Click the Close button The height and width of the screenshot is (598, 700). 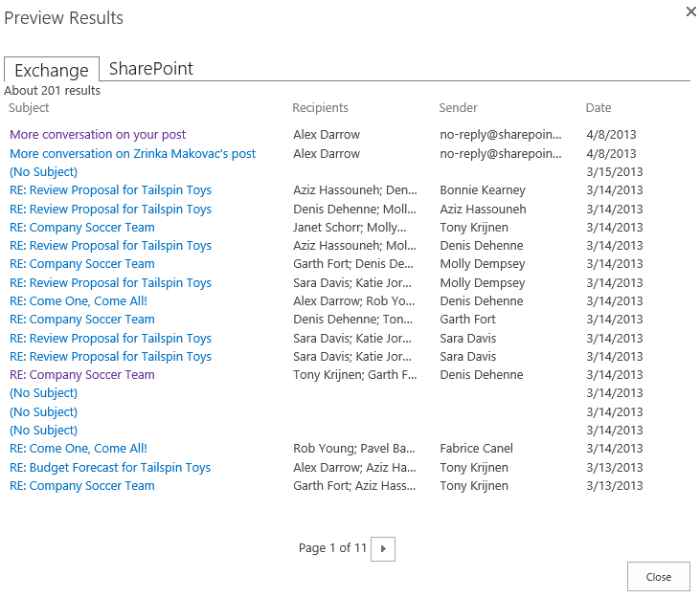coord(659,577)
